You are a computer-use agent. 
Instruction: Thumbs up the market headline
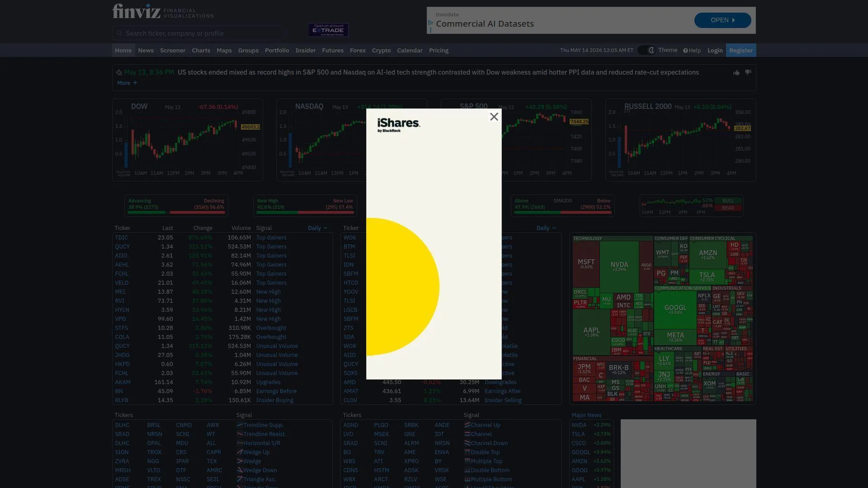click(x=736, y=72)
